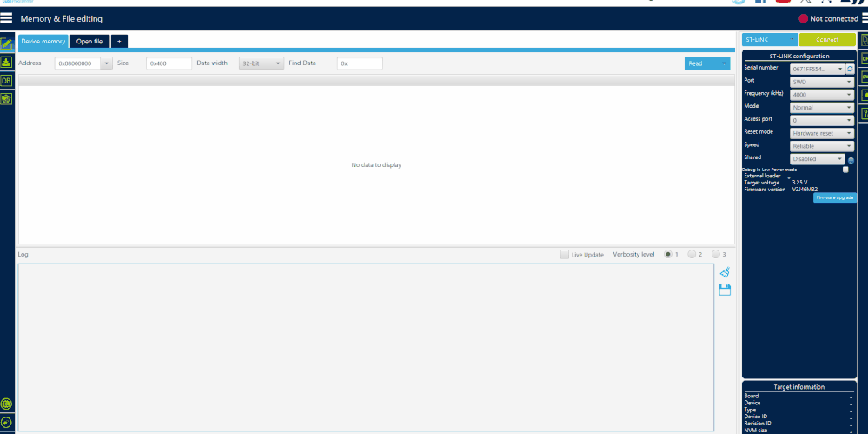Viewport: 868px width, 434px height.
Task: Open the Shared Disabled dropdown
Action: (817, 159)
